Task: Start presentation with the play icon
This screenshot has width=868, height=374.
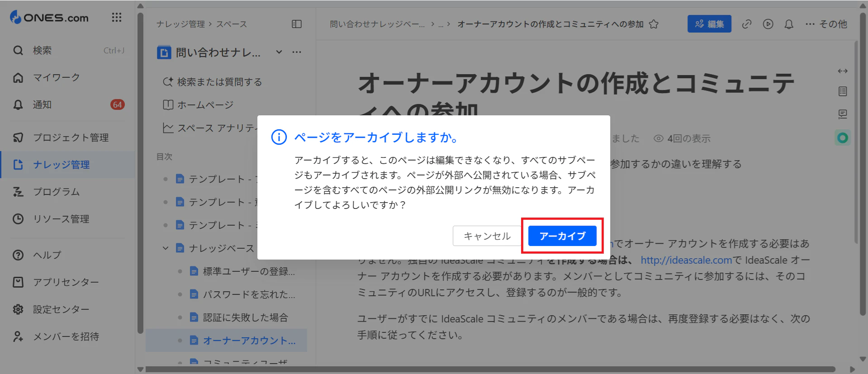Action: (768, 24)
